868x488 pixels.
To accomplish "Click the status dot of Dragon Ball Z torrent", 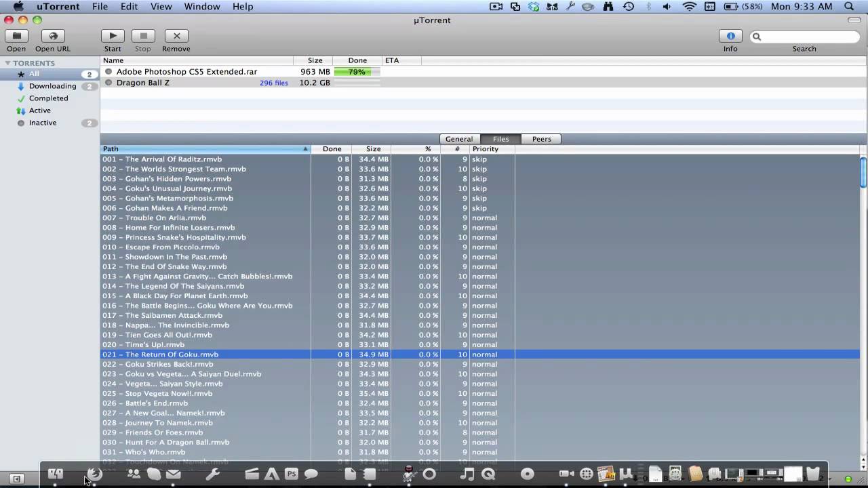I will pos(108,83).
